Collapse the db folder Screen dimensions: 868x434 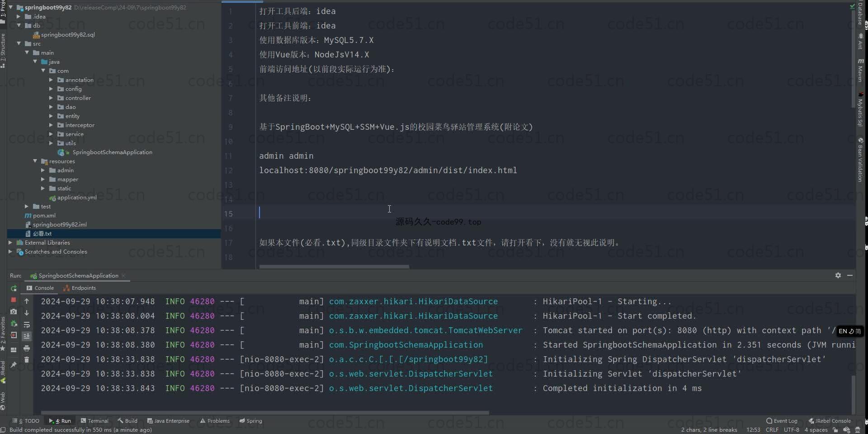point(19,25)
